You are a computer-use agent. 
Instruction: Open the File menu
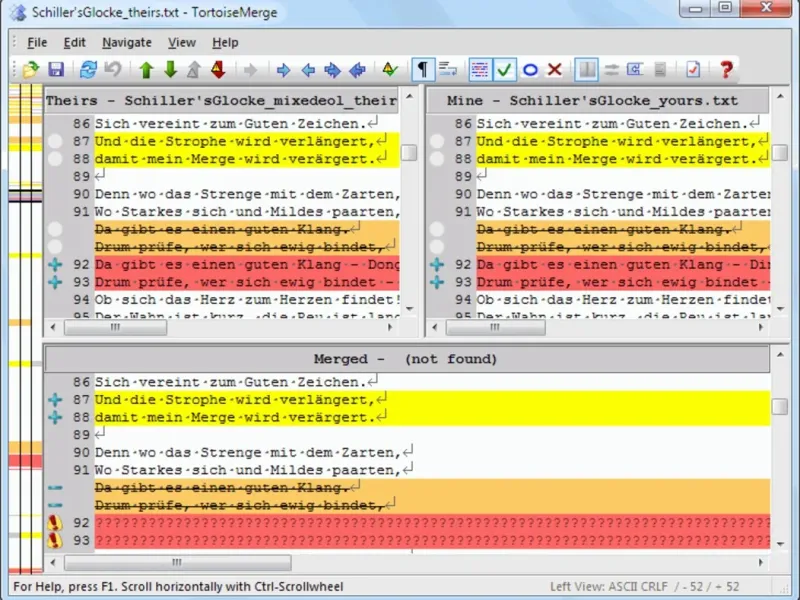[37, 42]
